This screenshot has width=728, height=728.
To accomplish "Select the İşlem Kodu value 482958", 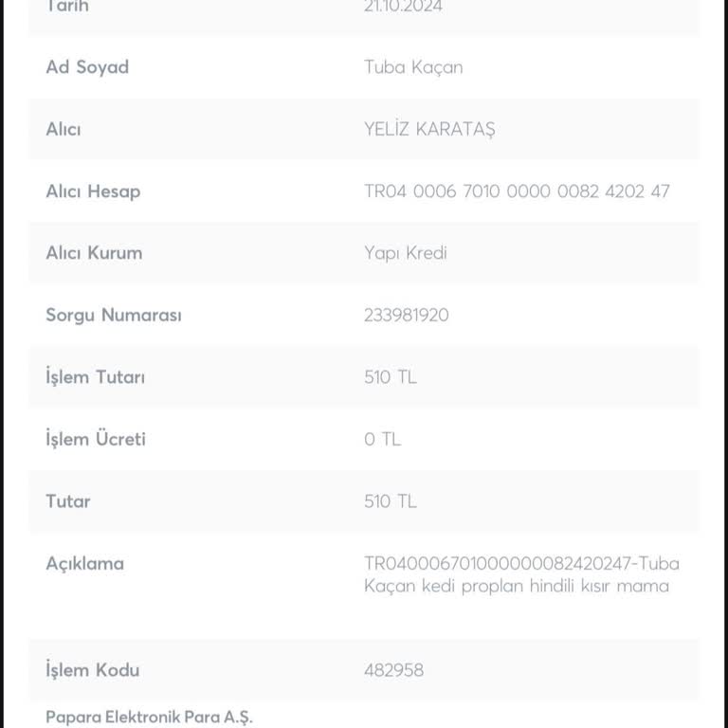I will pos(393,670).
